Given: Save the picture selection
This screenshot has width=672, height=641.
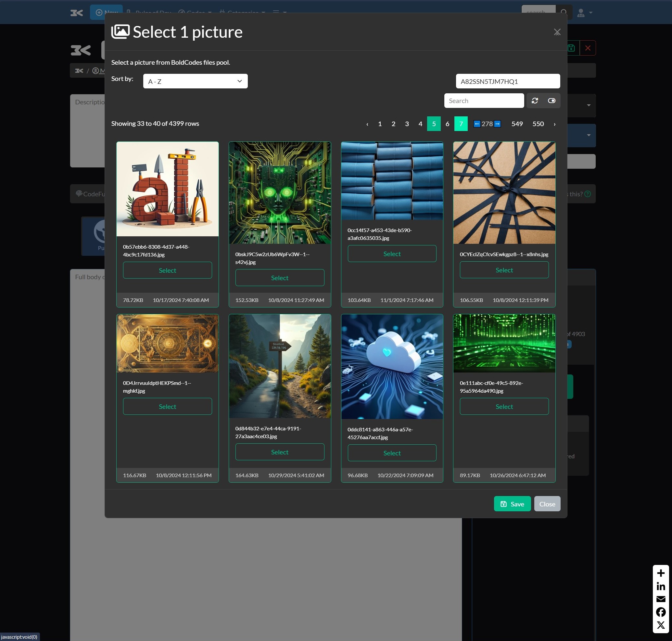Looking at the screenshot, I should (x=512, y=504).
